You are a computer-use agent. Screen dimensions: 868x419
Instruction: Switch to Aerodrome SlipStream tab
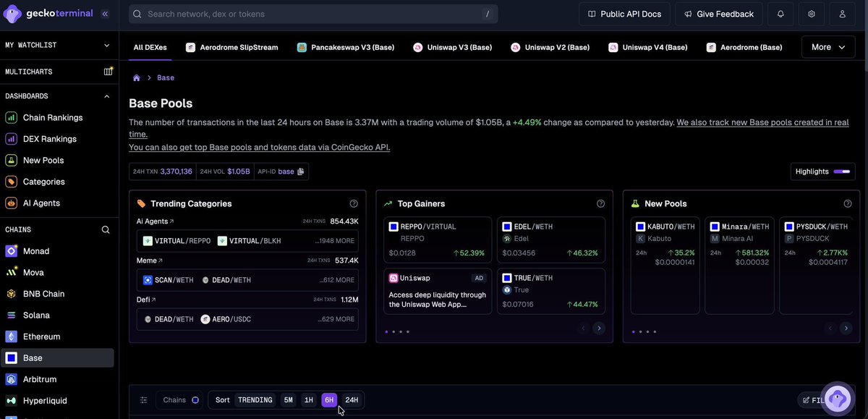[x=232, y=47]
